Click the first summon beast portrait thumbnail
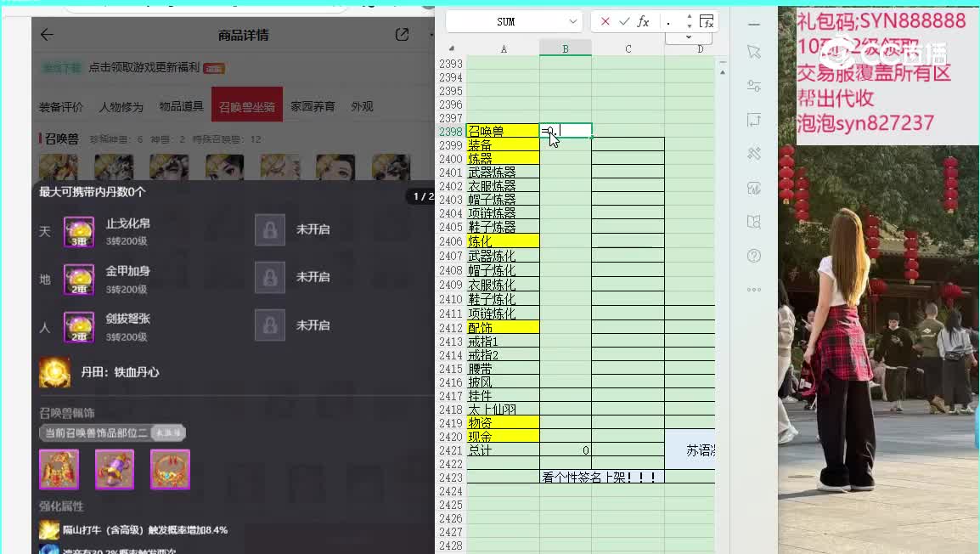The height and width of the screenshot is (554, 980). (x=59, y=167)
